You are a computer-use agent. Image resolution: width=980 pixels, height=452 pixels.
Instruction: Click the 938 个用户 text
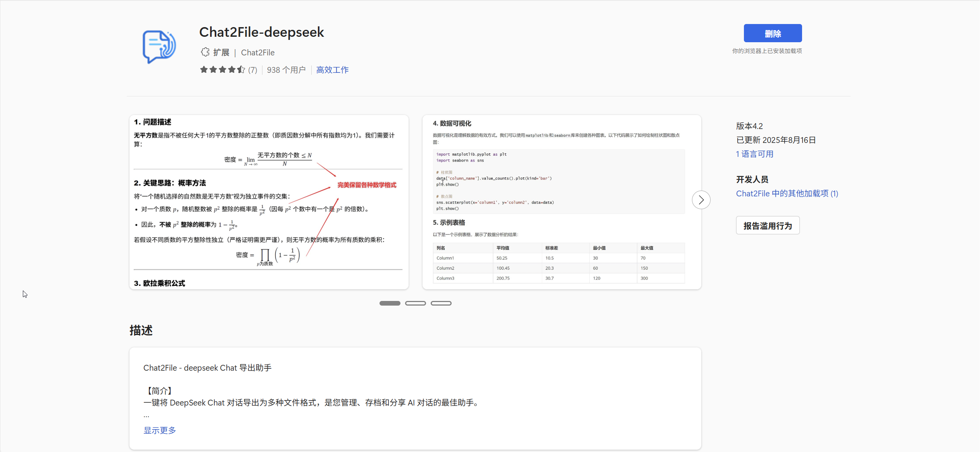pos(286,70)
